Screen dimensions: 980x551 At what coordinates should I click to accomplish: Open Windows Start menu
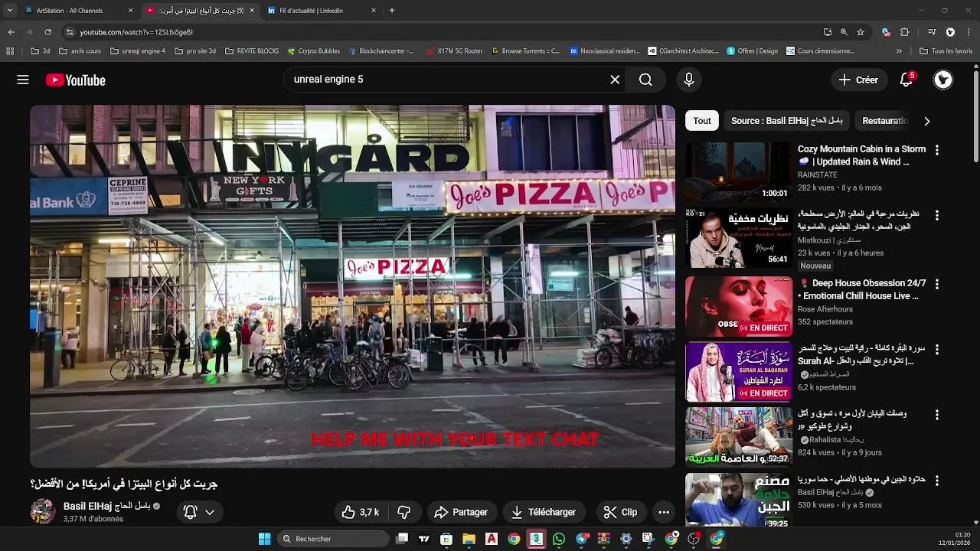coord(264,539)
